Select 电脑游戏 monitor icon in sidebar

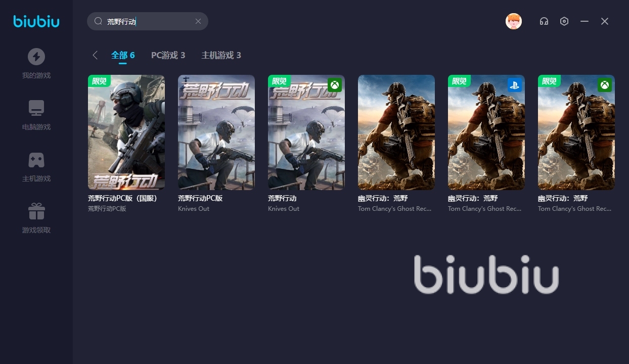click(36, 108)
